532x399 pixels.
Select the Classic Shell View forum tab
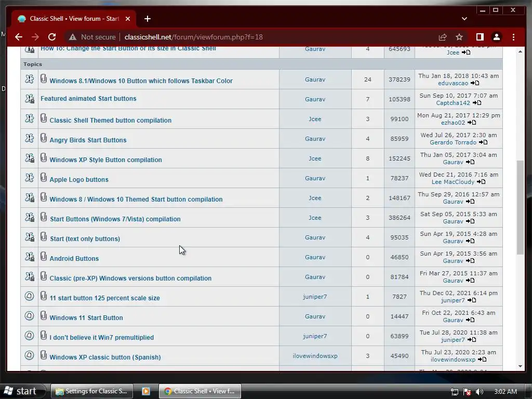tap(74, 19)
